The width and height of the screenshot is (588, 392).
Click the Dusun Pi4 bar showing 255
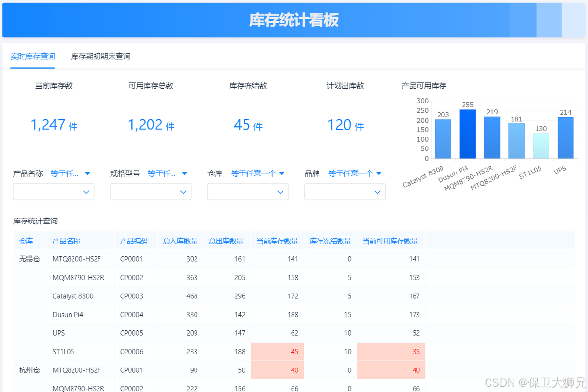(467, 134)
